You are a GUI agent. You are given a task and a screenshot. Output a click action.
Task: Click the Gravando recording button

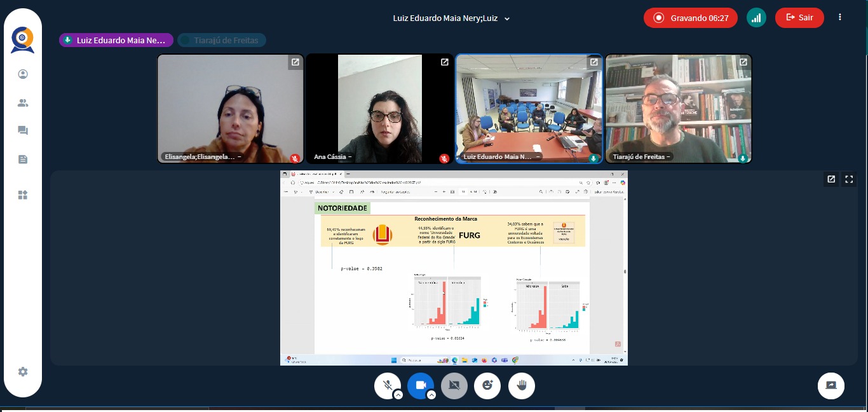point(690,18)
